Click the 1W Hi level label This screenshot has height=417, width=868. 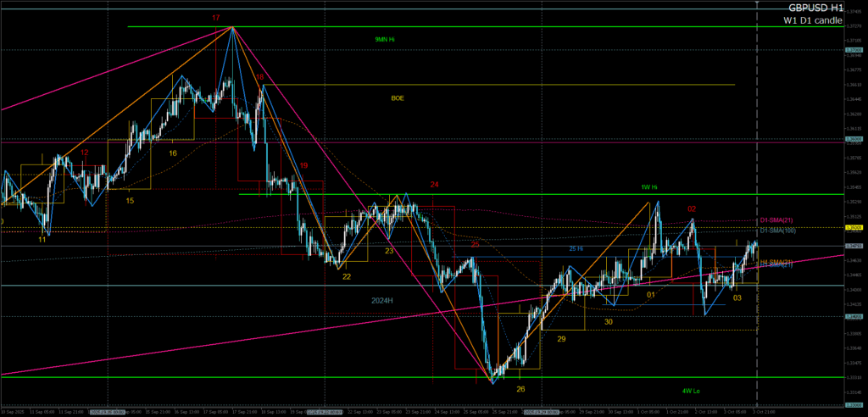point(651,187)
